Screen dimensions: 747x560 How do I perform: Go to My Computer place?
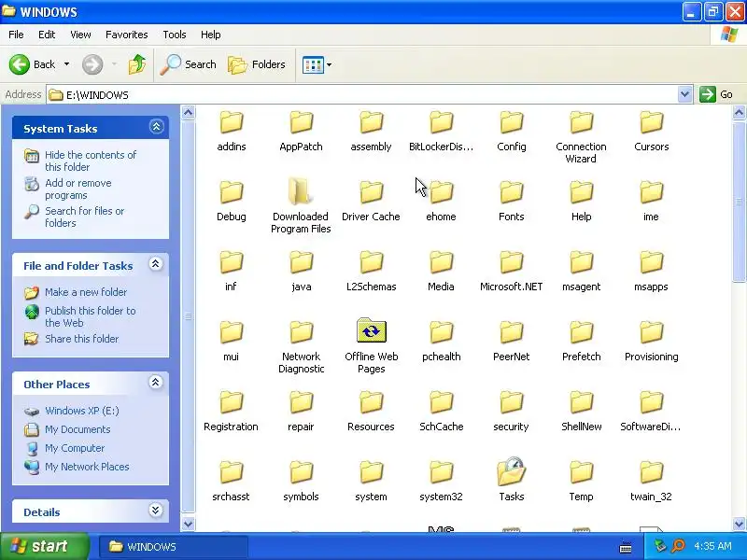[x=75, y=448]
